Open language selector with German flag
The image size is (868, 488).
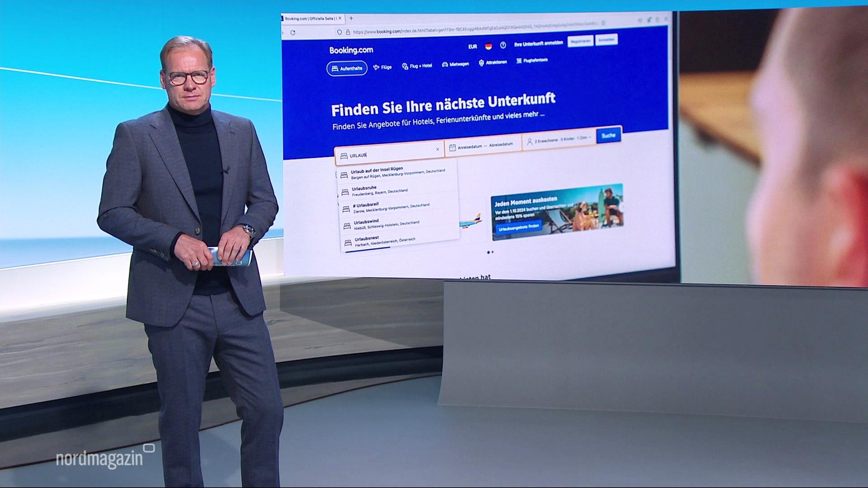pyautogui.click(x=488, y=46)
